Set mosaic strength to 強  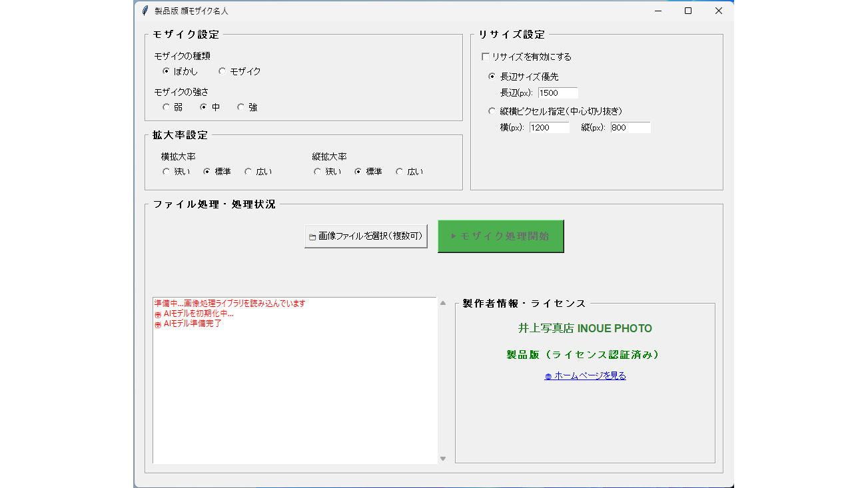[x=240, y=107]
